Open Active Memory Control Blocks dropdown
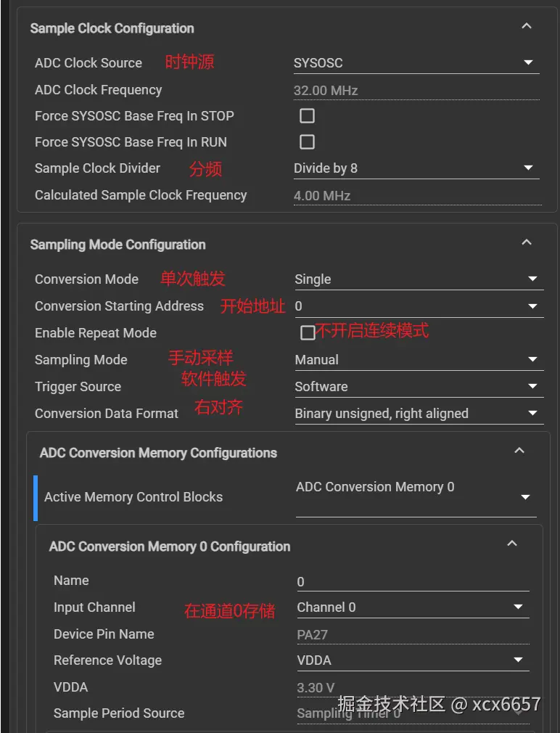This screenshot has width=560, height=733. [416, 497]
